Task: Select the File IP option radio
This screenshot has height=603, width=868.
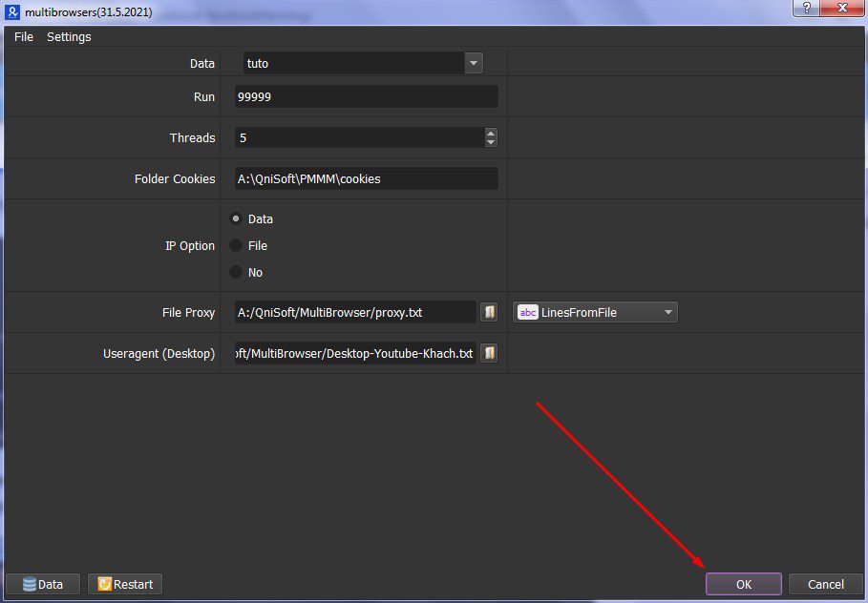Action: [x=236, y=245]
